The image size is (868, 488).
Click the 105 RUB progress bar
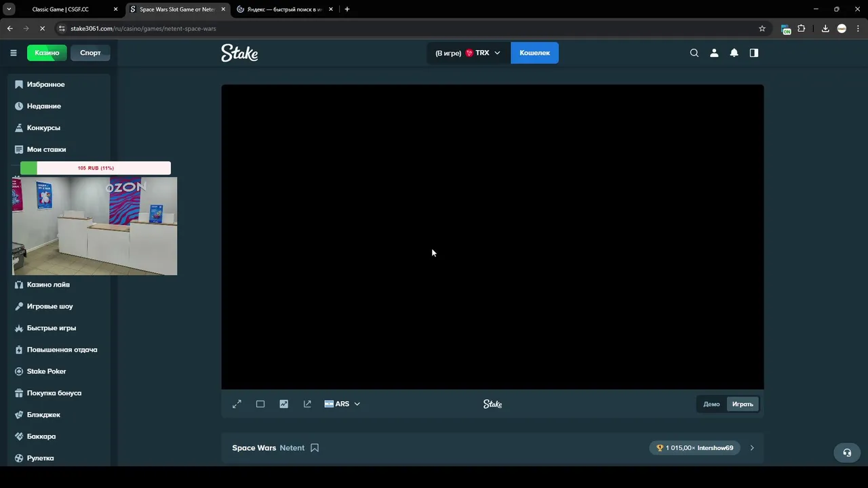pos(96,168)
